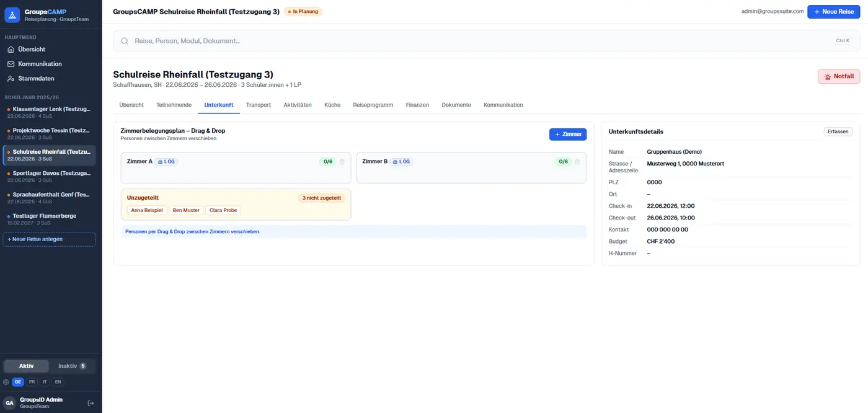
Task: Focus the Reise, Person, Modul search field
Action: point(487,41)
